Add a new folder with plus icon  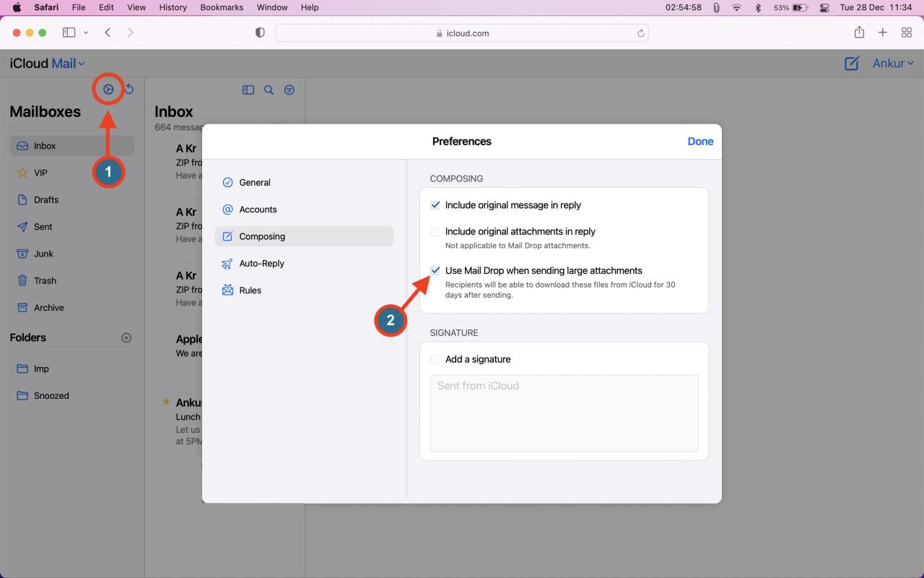click(x=126, y=337)
